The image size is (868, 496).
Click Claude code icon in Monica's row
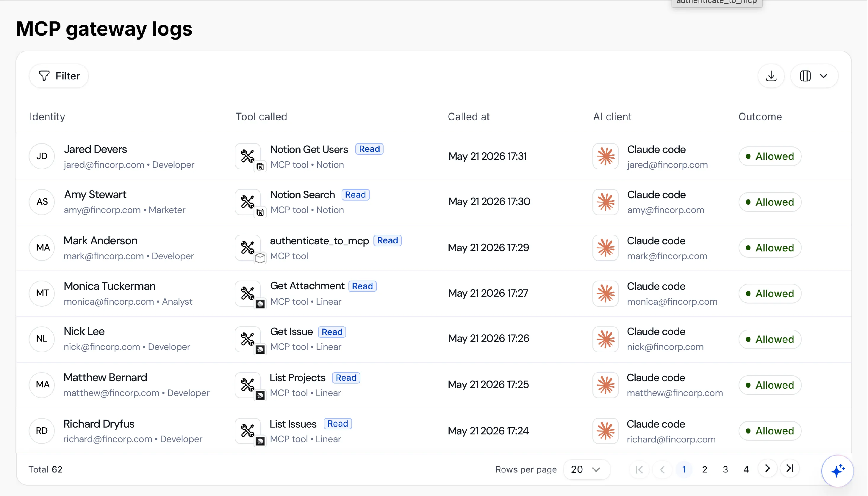tap(606, 293)
